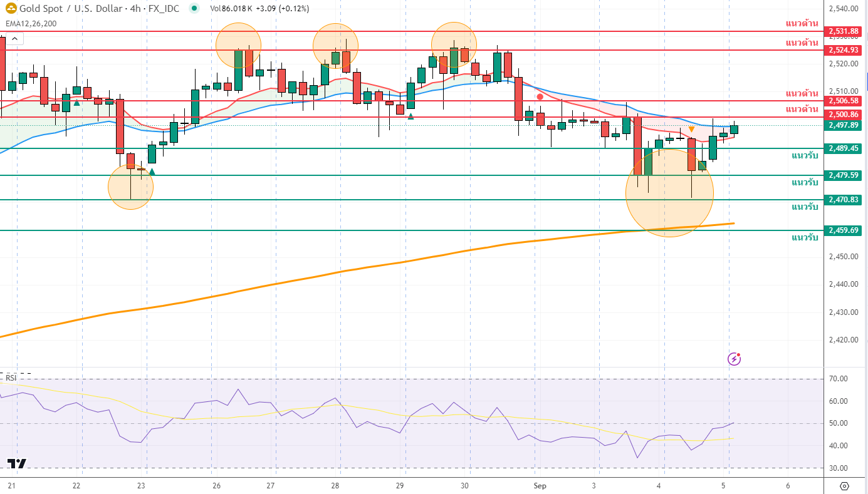This screenshot has height=494, width=868.
Task: Click the orange down-triangle signal marker
Action: 691,129
